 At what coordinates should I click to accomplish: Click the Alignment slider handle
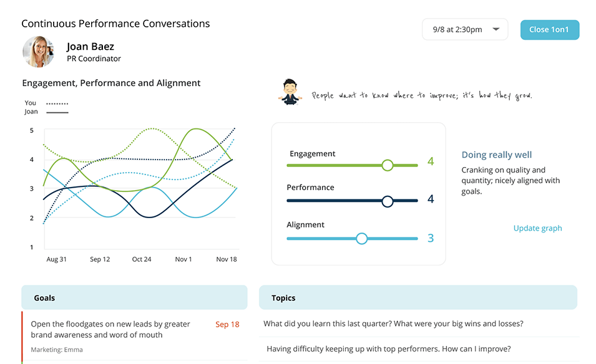point(361,238)
